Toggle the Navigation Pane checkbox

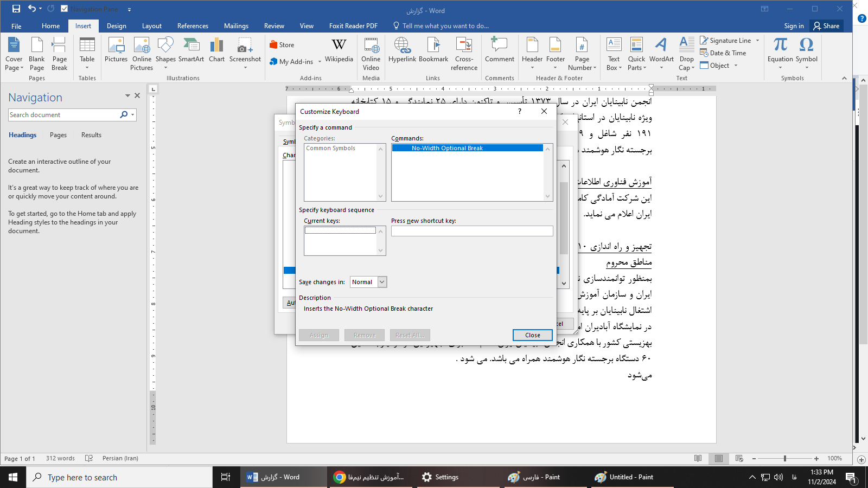(65, 9)
